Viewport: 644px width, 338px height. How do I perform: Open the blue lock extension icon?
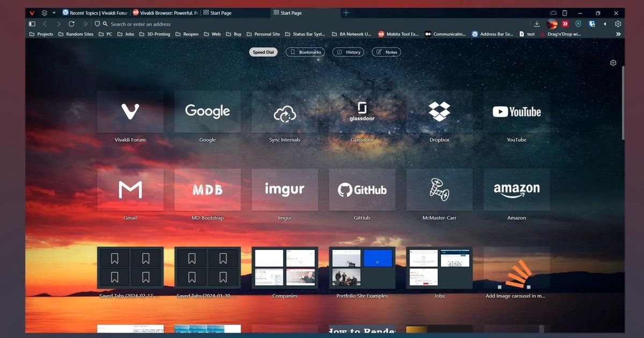[592, 24]
